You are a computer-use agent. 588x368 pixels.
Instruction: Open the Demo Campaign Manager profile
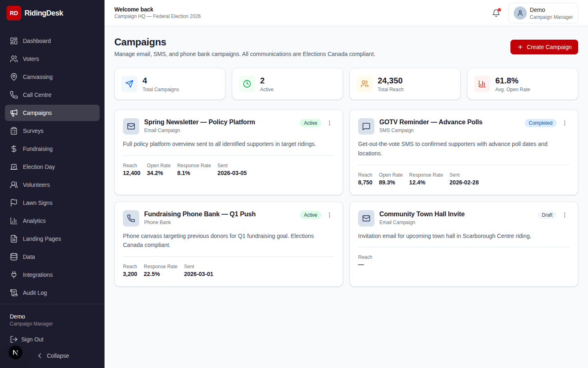coord(543,13)
